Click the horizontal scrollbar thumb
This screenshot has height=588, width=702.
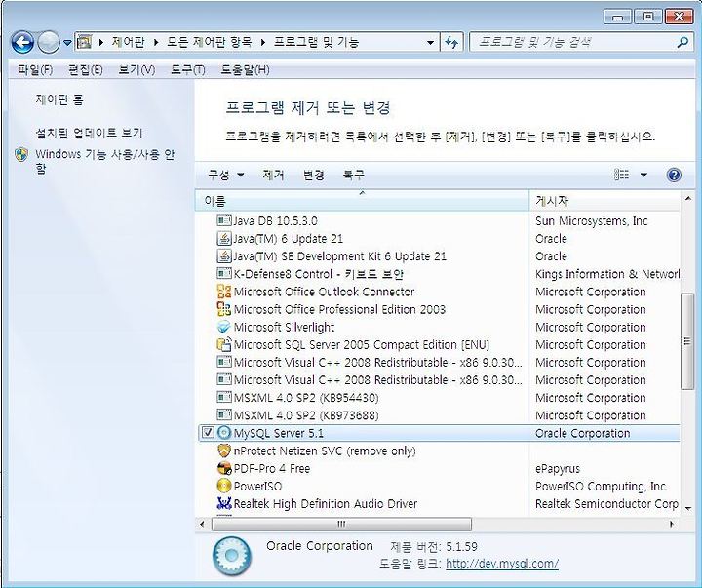coord(341,524)
